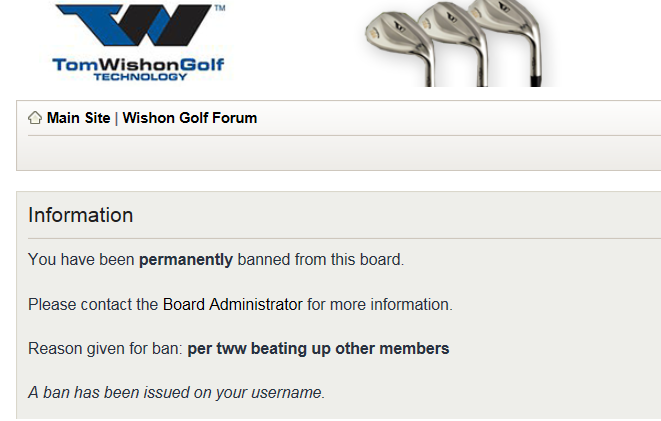
Task: Click the 'for more information' text
Action: [x=380, y=304]
